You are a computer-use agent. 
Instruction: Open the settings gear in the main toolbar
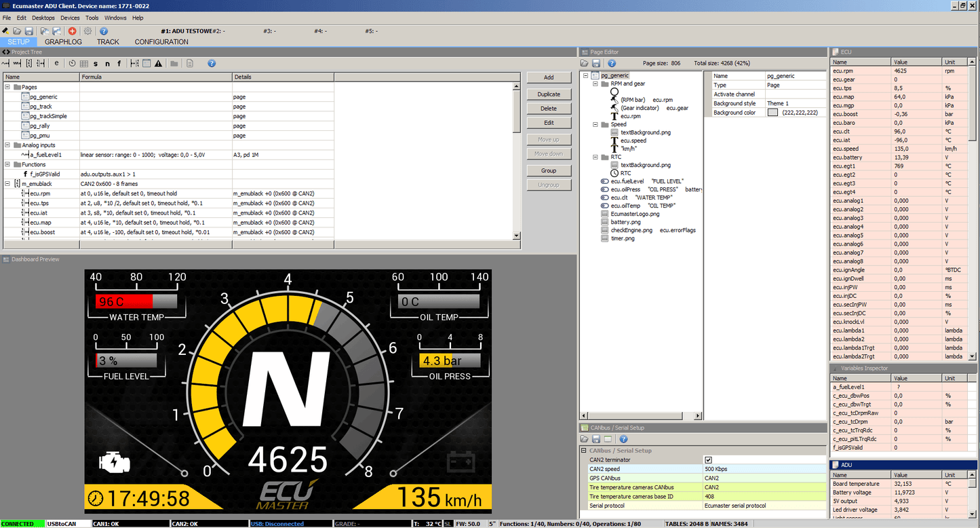[x=87, y=31]
